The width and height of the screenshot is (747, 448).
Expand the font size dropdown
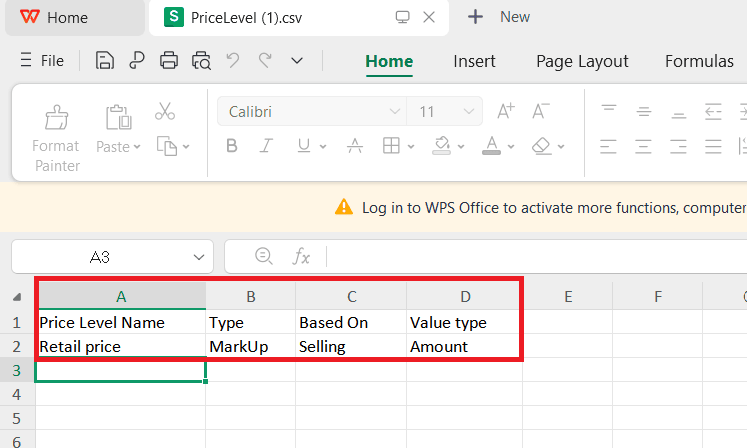(x=469, y=112)
